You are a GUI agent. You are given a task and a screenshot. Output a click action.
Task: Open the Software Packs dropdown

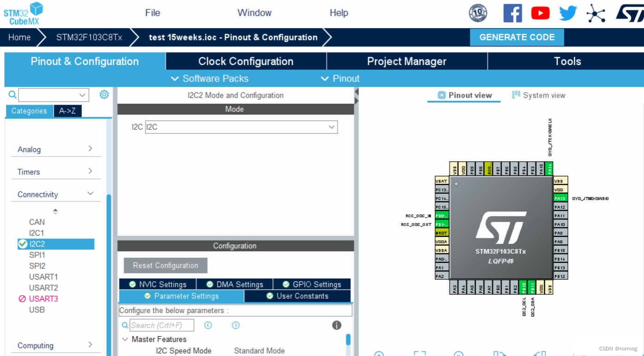(x=209, y=78)
